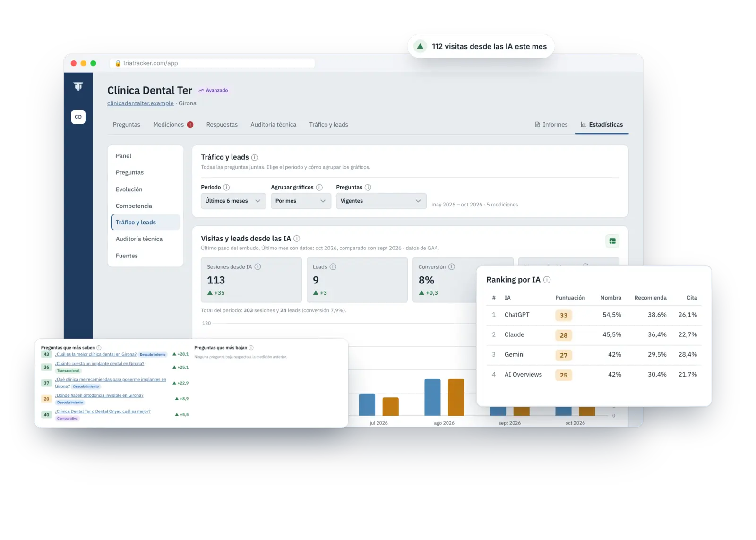Show info tooltip for Agrupar gráficos
This screenshot has width=756, height=540.
[319, 187]
